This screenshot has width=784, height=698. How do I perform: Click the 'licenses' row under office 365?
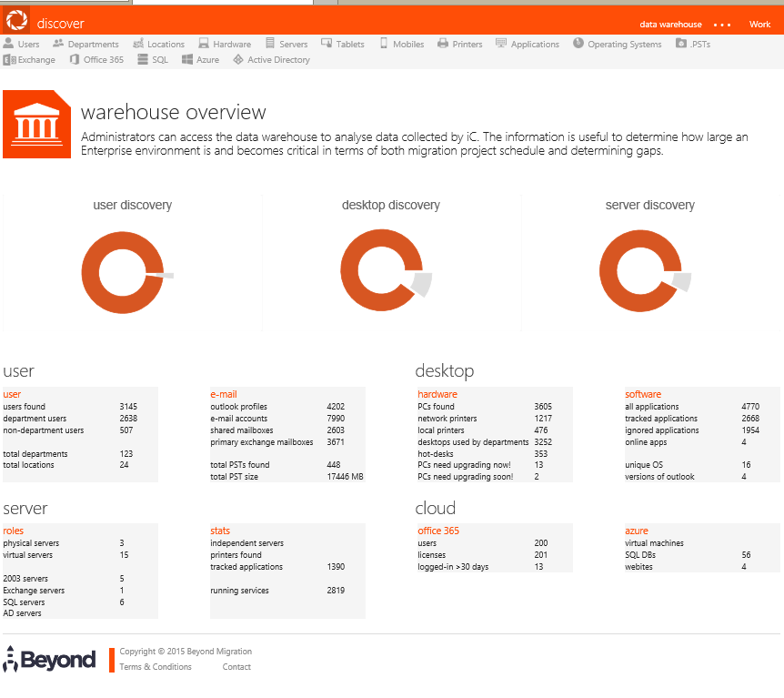pos(495,555)
